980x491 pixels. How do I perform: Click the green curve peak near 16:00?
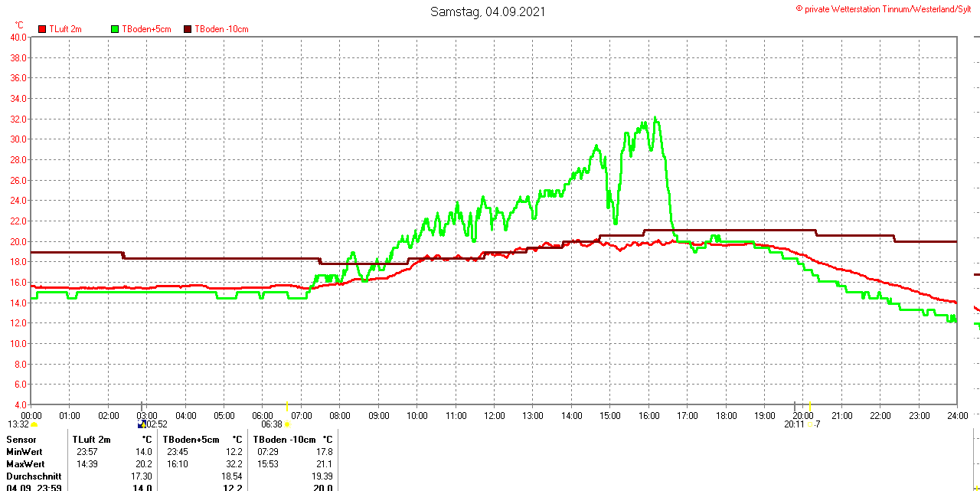[655, 118]
